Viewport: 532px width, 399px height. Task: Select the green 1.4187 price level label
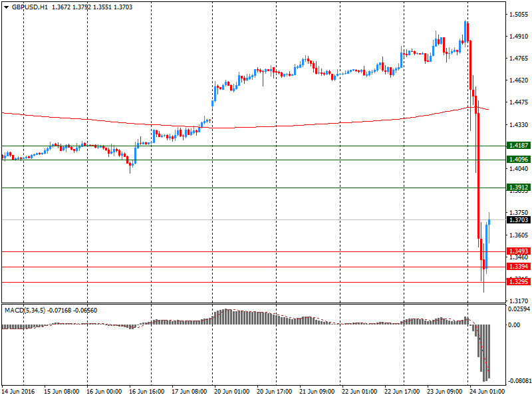pyautogui.click(x=519, y=146)
